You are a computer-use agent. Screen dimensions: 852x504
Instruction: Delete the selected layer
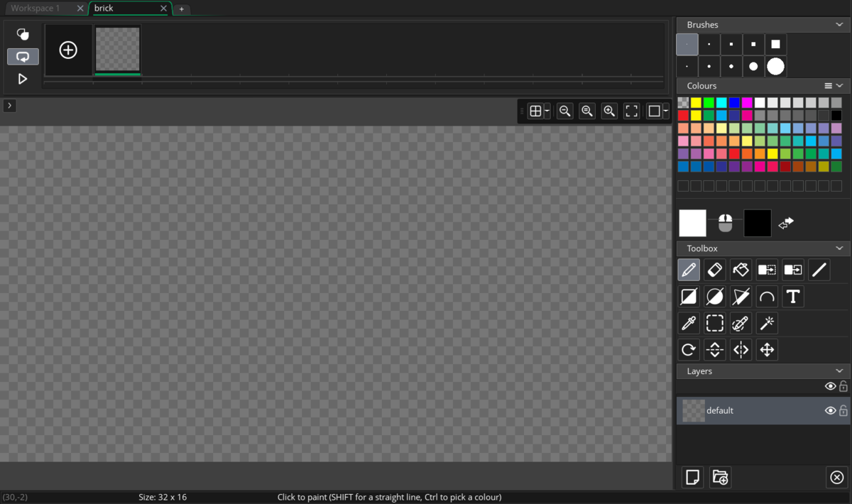click(x=837, y=477)
